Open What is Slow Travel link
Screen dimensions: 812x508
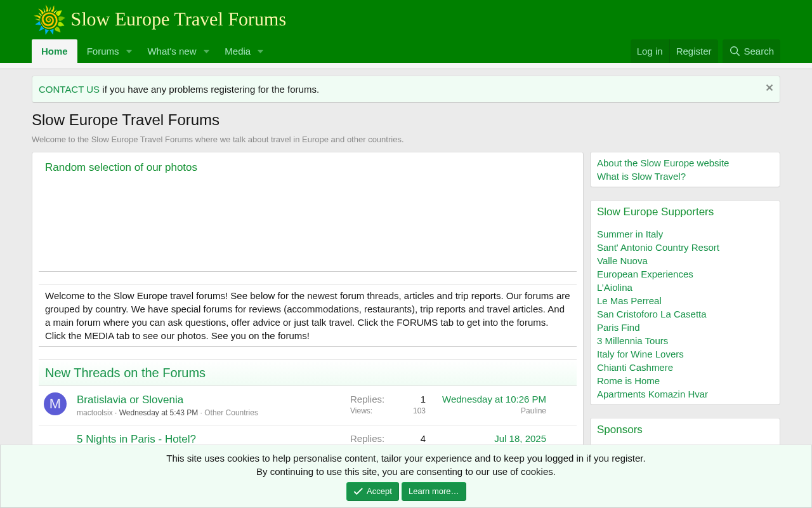641,177
